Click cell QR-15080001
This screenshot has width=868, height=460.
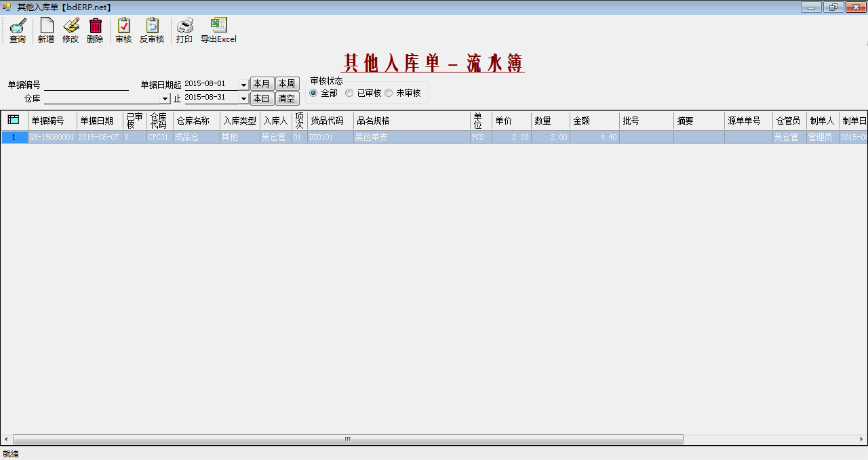click(52, 137)
